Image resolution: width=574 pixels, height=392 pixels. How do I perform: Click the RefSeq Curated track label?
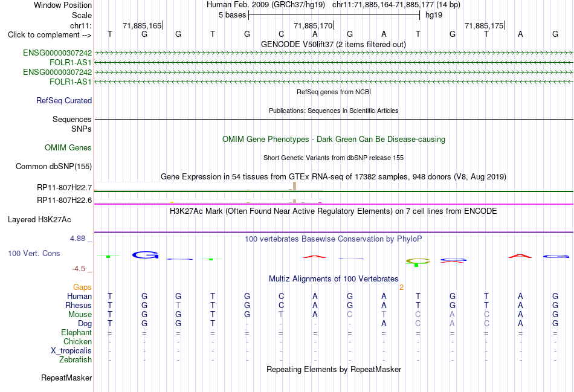64,100
